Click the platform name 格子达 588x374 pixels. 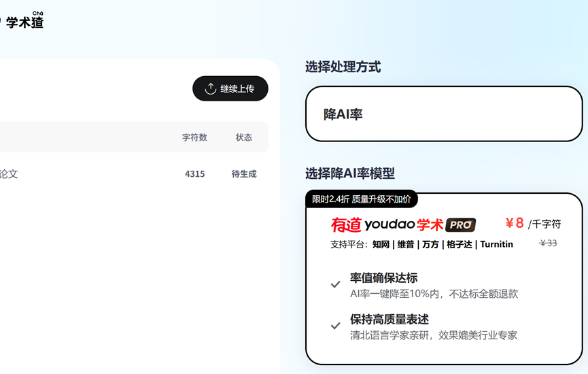(460, 245)
